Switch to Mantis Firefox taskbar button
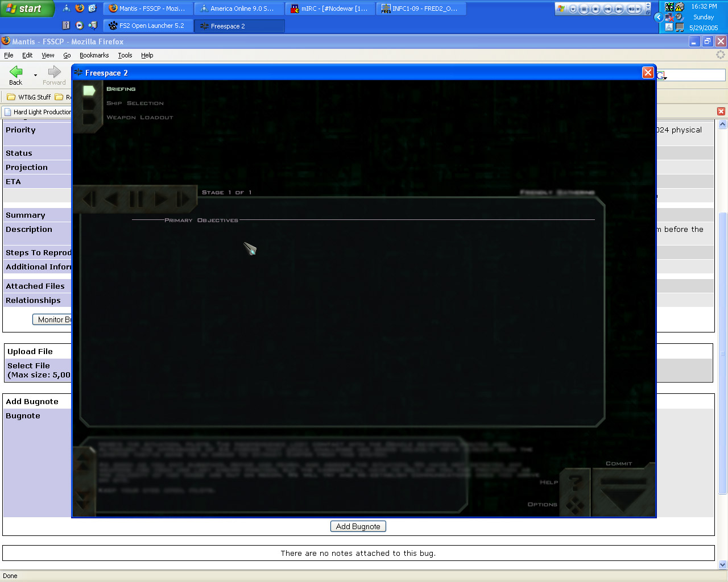 (148, 9)
